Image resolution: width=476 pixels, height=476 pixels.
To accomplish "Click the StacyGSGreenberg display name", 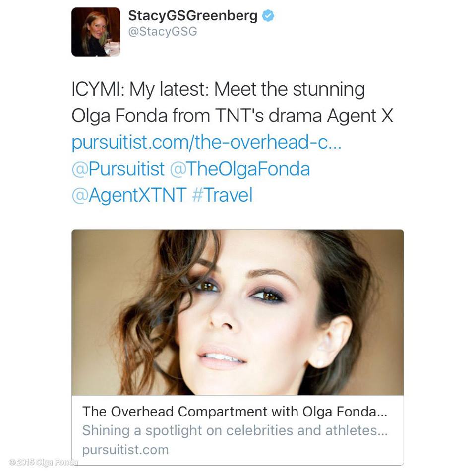I will pyautogui.click(x=193, y=16).
